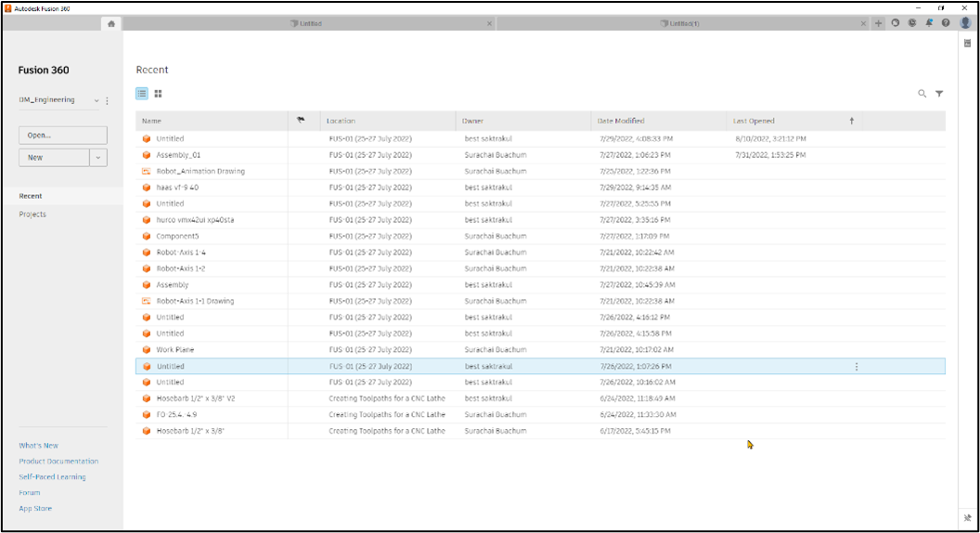Click the user profile avatar
The image size is (980, 533).
click(965, 23)
